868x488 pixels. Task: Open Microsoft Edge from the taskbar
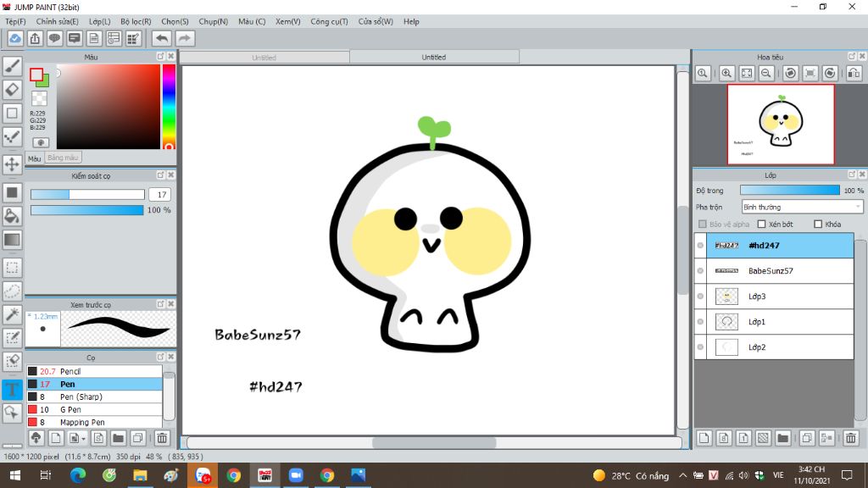[77, 475]
